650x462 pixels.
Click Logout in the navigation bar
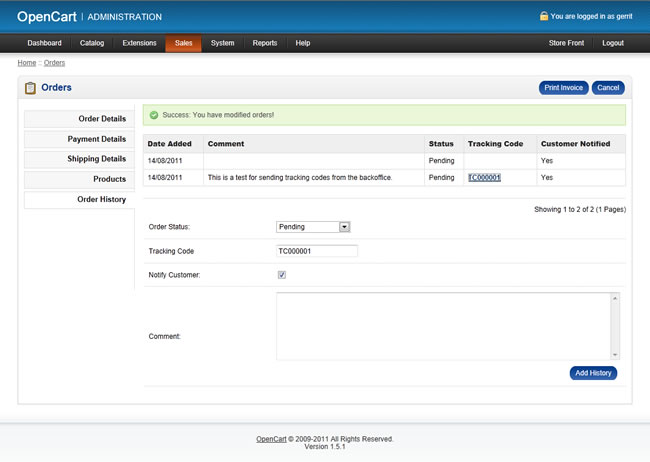point(613,43)
